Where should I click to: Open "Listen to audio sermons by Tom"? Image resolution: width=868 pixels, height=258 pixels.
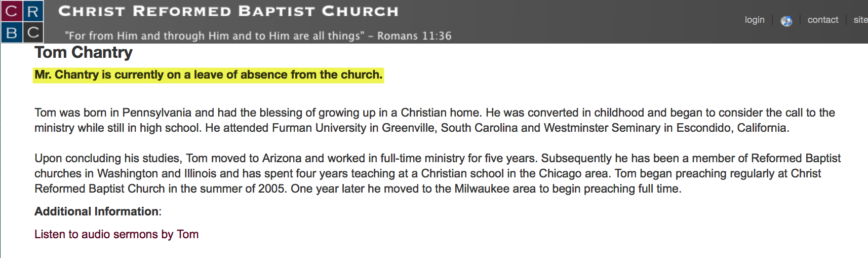pos(116,234)
